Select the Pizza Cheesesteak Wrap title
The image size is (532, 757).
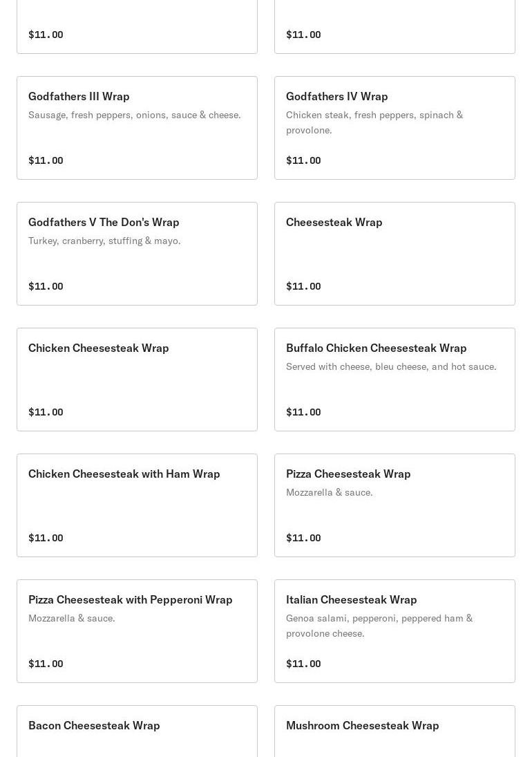click(348, 474)
